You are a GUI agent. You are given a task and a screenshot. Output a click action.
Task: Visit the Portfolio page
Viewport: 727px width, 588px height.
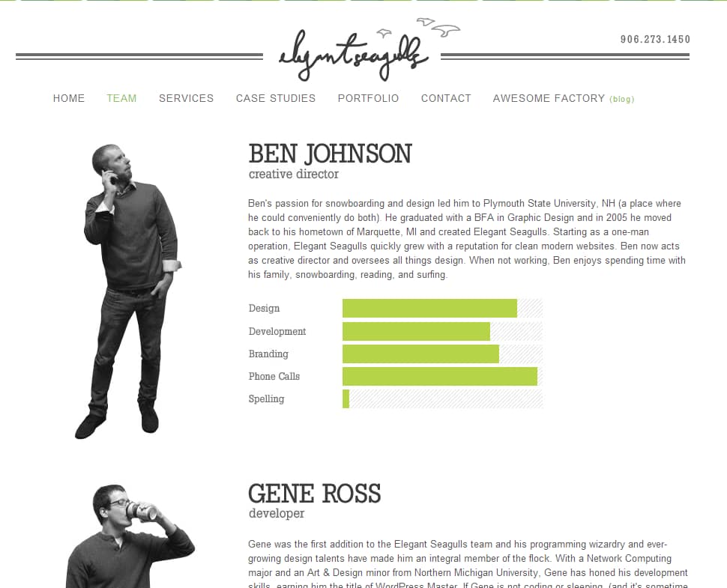point(368,98)
